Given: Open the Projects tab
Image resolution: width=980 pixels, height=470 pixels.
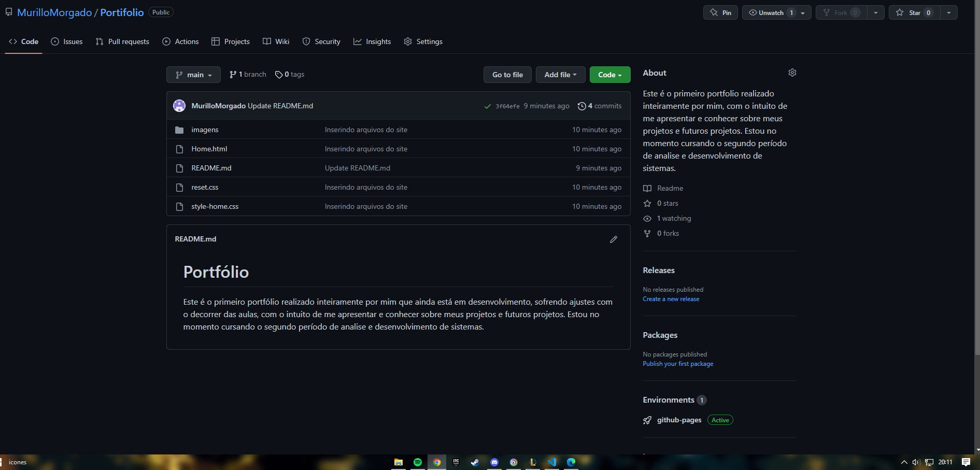Looking at the screenshot, I should pos(231,41).
